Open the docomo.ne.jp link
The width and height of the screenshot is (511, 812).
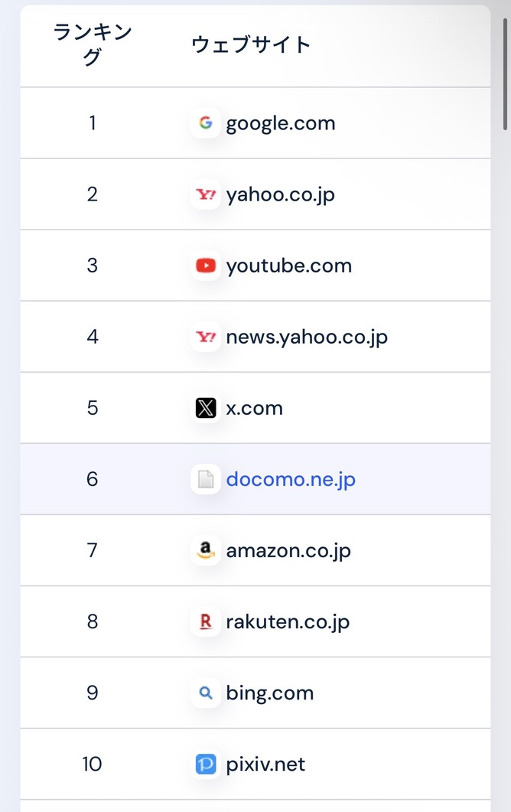pos(291,480)
